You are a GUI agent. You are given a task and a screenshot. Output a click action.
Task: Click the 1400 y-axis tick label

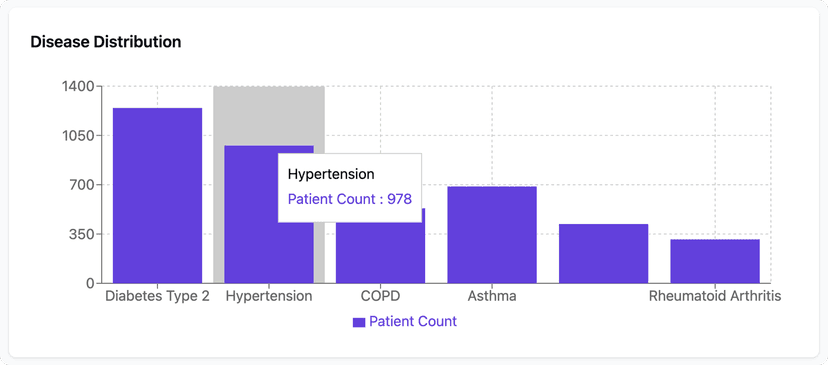[79, 86]
